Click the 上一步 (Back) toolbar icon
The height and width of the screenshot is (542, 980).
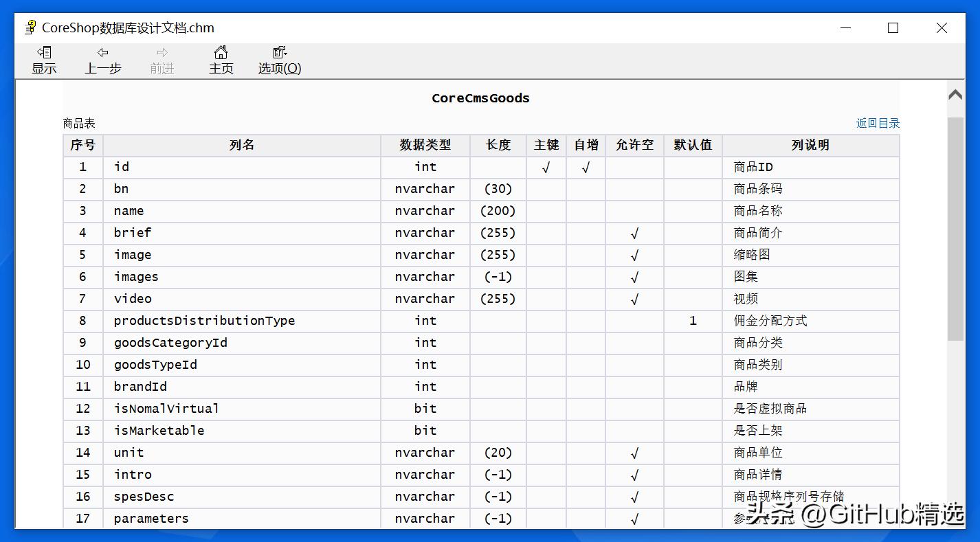103,60
